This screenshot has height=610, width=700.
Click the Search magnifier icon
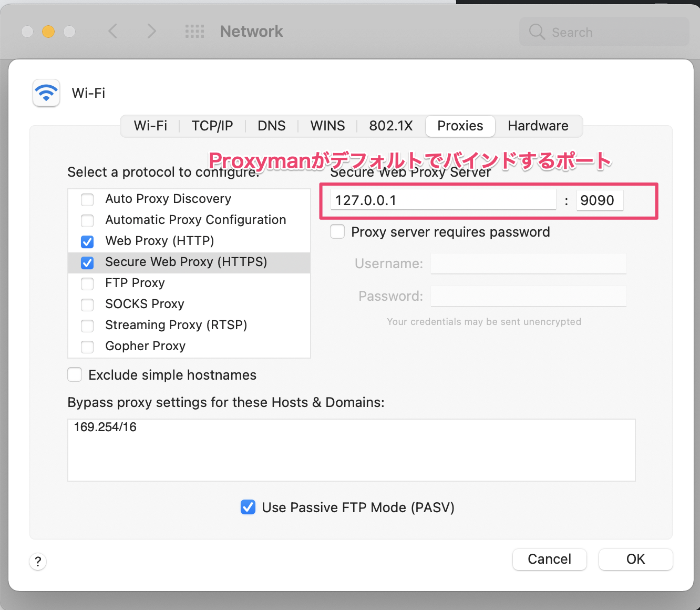pyautogui.click(x=537, y=32)
